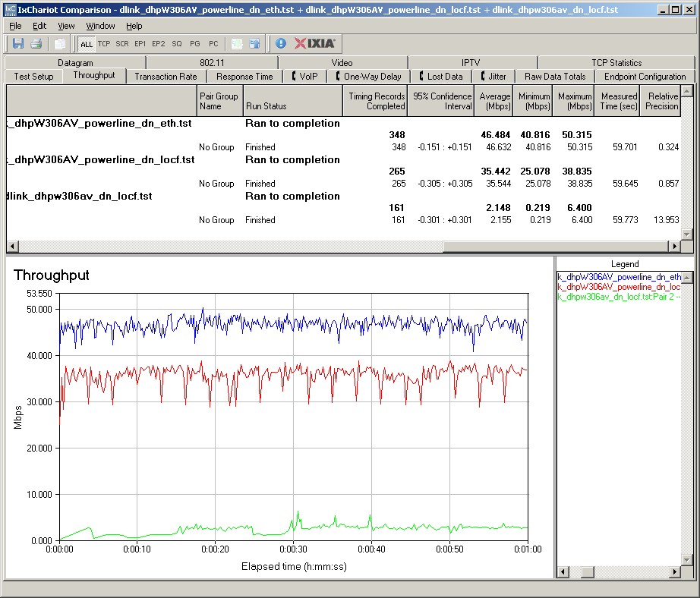Image resolution: width=700 pixels, height=598 pixels.
Task: Open the One-Way Delay tab
Action: point(369,77)
